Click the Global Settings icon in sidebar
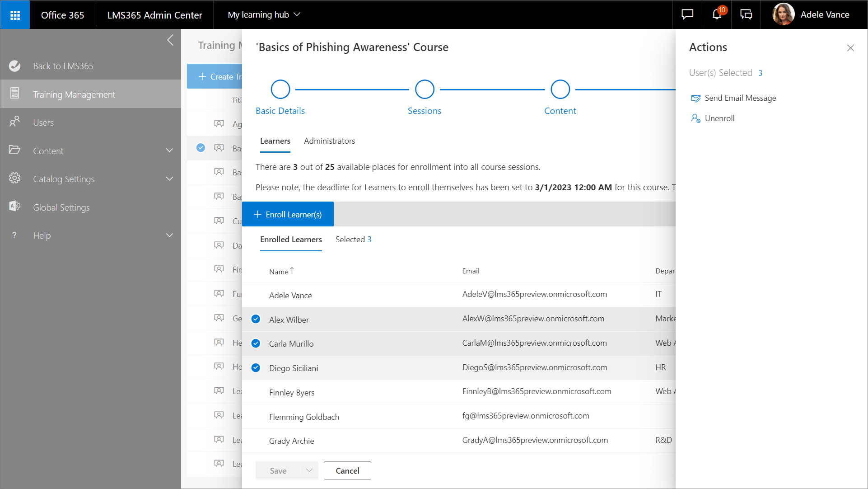868x489 pixels. [x=15, y=207]
